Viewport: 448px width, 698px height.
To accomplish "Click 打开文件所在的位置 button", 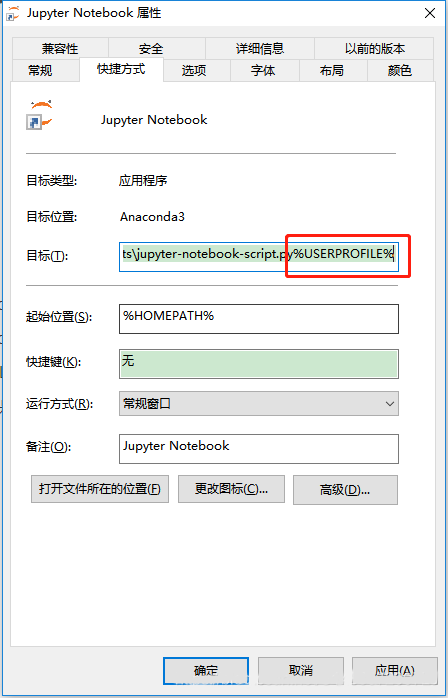I will [100, 489].
